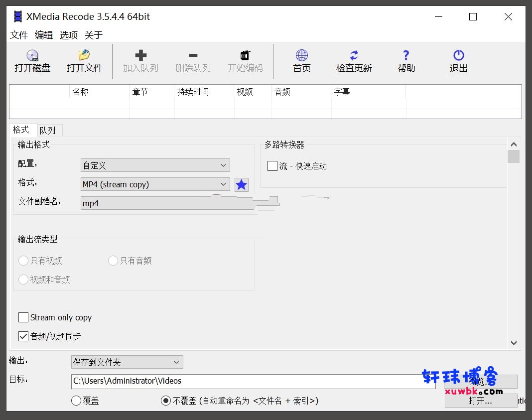The width and height of the screenshot is (532, 420).
Task: Sort by 名称 column header
Action: [x=100, y=92]
